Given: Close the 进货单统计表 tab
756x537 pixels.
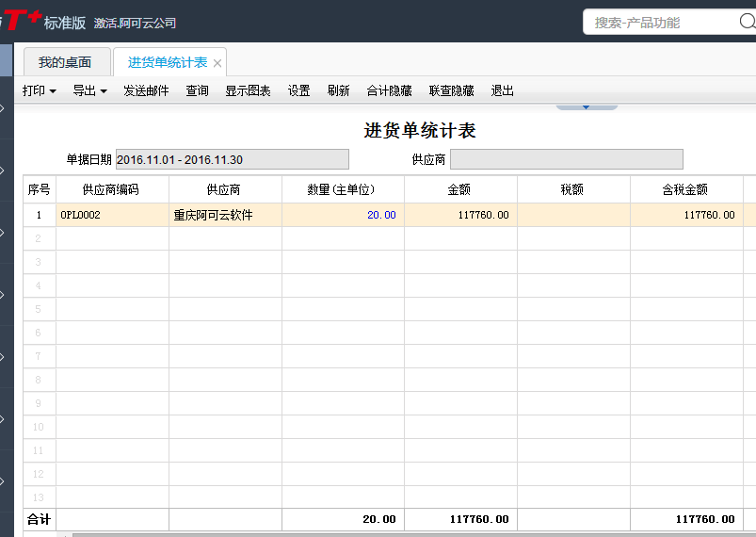Looking at the screenshot, I should [x=217, y=63].
